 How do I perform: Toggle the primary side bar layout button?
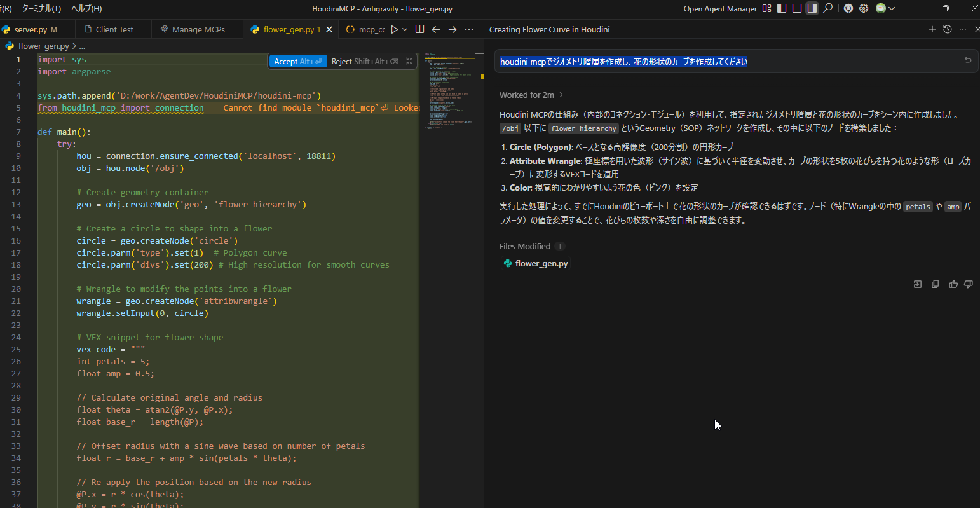[782, 9]
